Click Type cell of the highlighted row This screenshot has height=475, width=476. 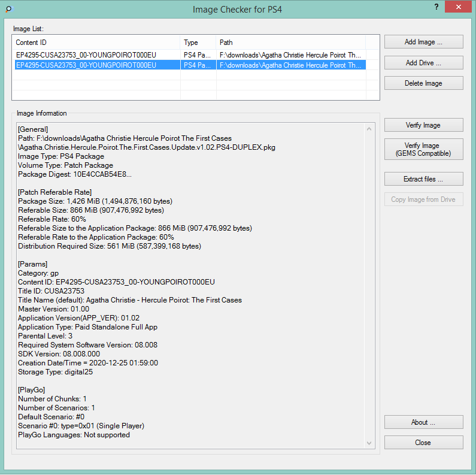click(x=198, y=65)
